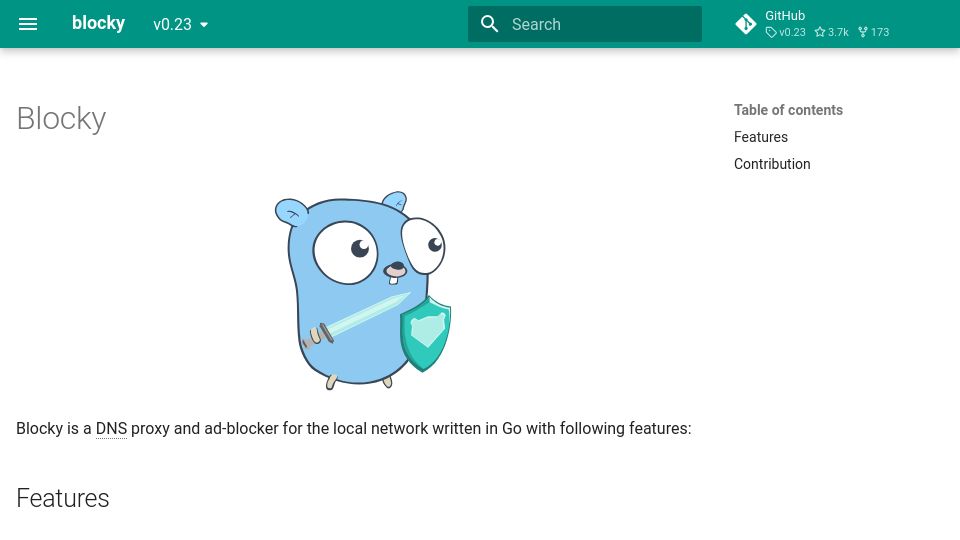The height and width of the screenshot is (540, 960).
Task: Click the Blocky page heading
Action: (61, 119)
